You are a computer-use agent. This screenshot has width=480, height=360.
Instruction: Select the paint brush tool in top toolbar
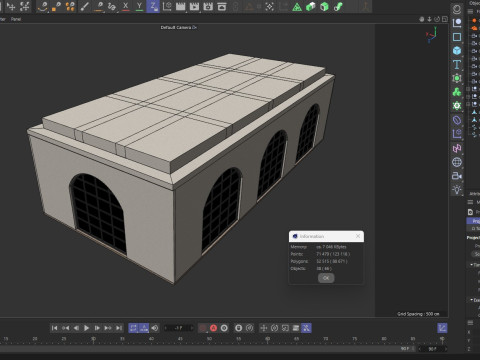(x=84, y=6)
